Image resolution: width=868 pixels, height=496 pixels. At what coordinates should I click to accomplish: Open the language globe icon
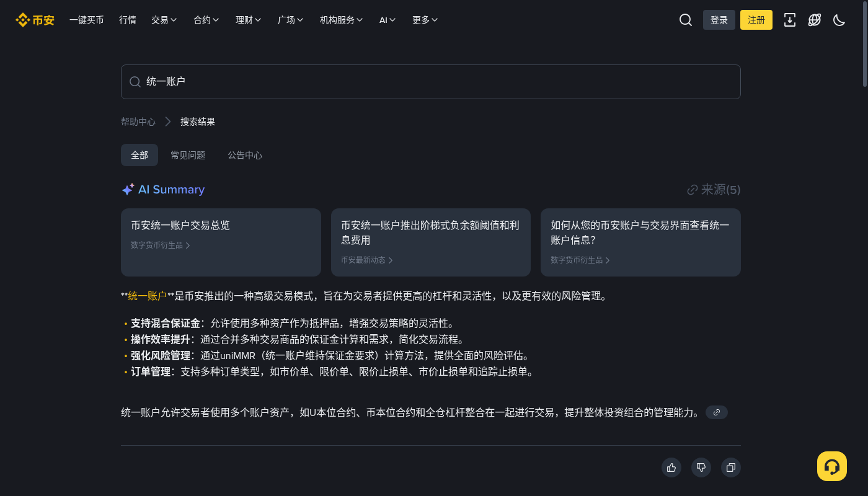815,20
